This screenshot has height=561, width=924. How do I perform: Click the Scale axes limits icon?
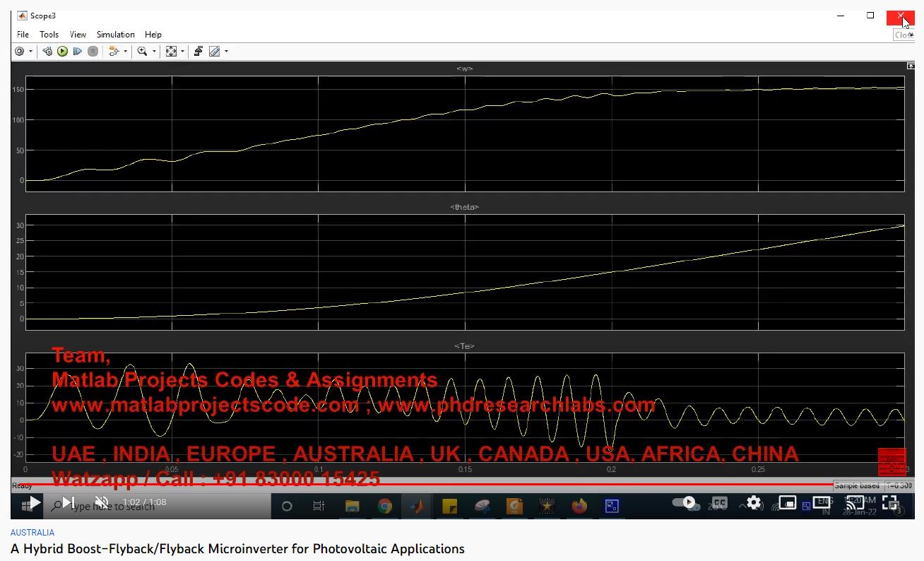[x=171, y=52]
